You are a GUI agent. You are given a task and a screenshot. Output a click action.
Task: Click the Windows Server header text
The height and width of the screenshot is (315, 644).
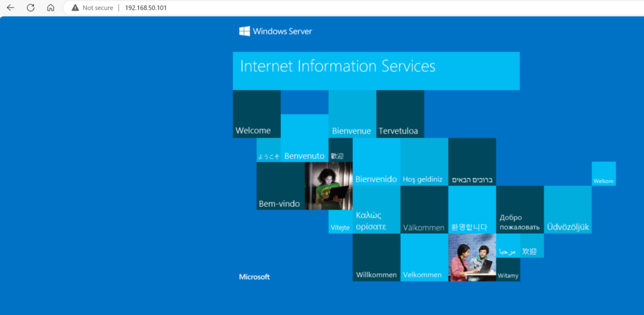tap(282, 31)
